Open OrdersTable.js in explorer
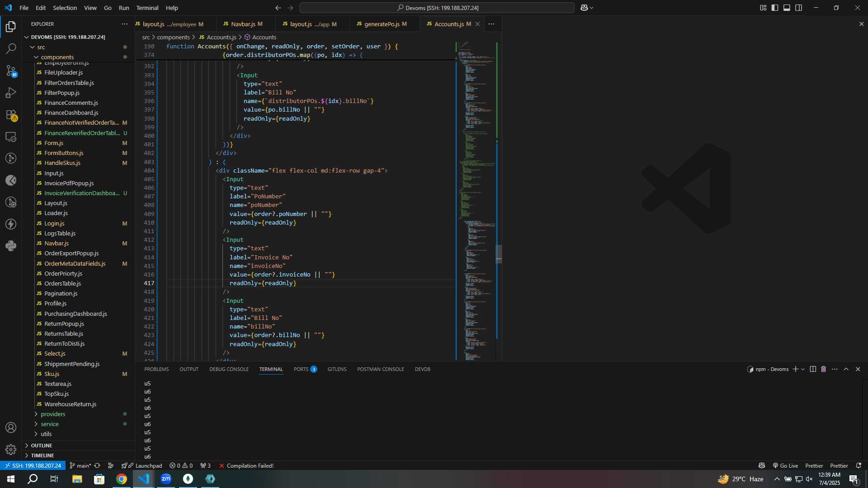 [x=78, y=283]
